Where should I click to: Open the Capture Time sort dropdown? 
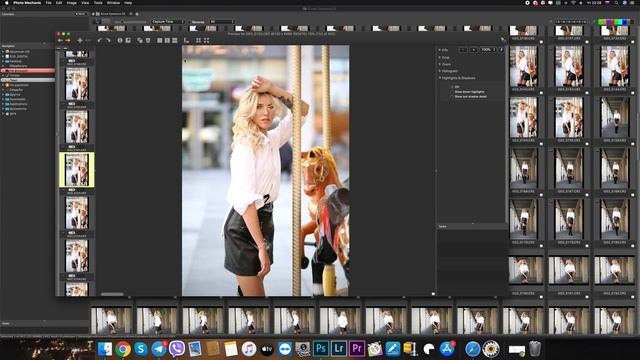coord(168,22)
